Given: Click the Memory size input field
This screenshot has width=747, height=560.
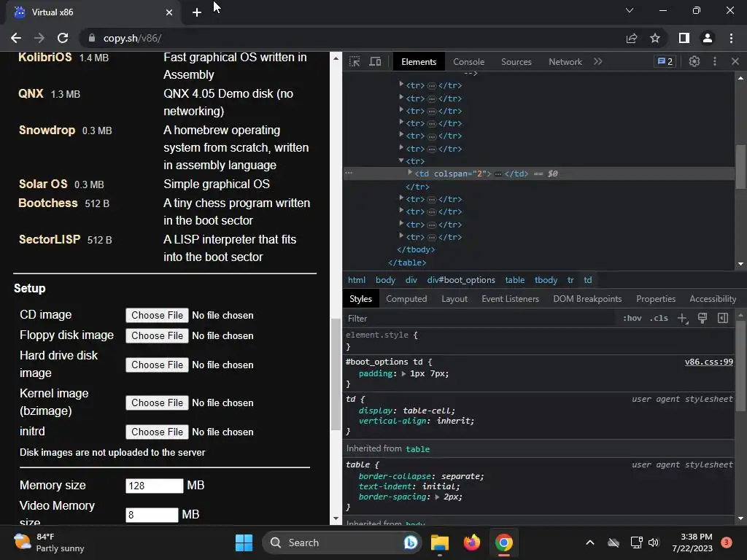Looking at the screenshot, I should (x=155, y=486).
